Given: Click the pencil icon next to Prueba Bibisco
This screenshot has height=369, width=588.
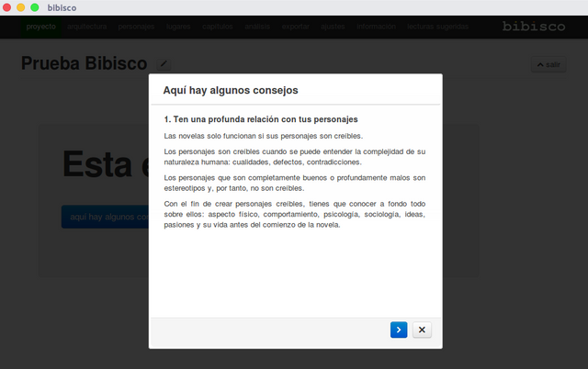Looking at the screenshot, I should 164,64.
